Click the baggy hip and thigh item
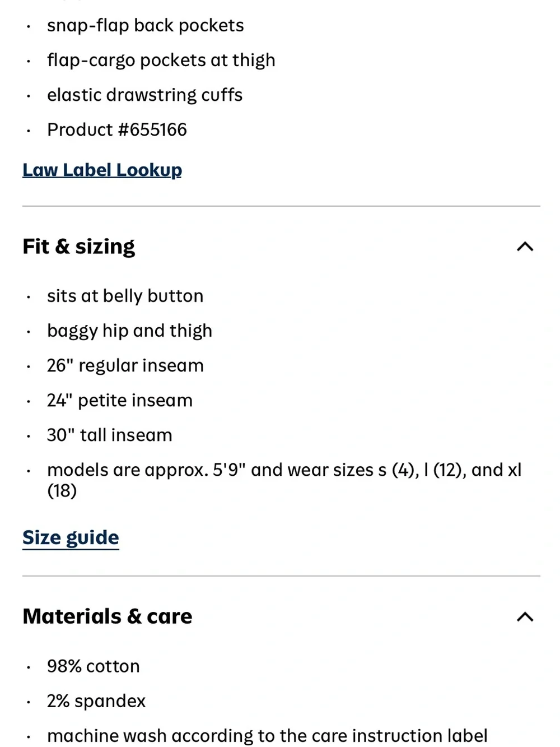 [x=129, y=331]
